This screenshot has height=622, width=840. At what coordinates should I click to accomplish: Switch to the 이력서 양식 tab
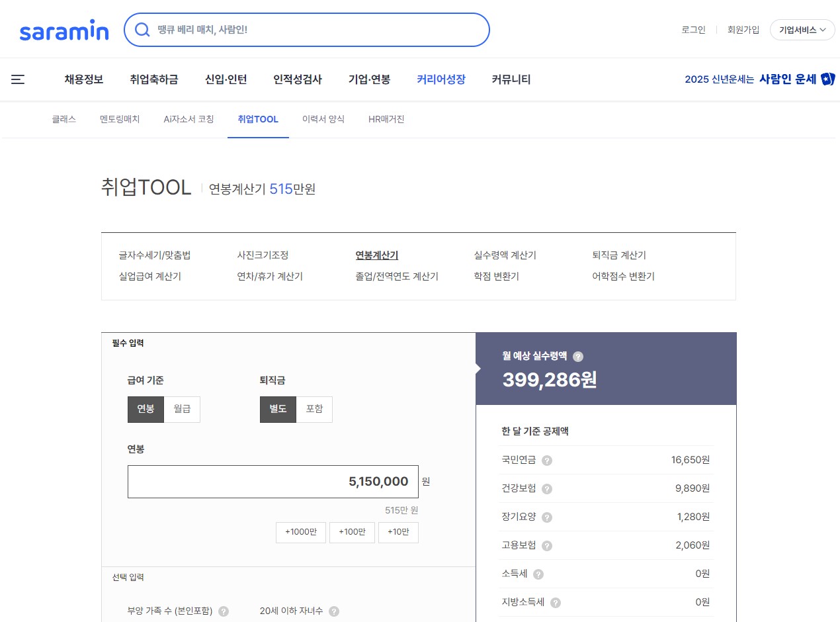pyautogui.click(x=323, y=119)
